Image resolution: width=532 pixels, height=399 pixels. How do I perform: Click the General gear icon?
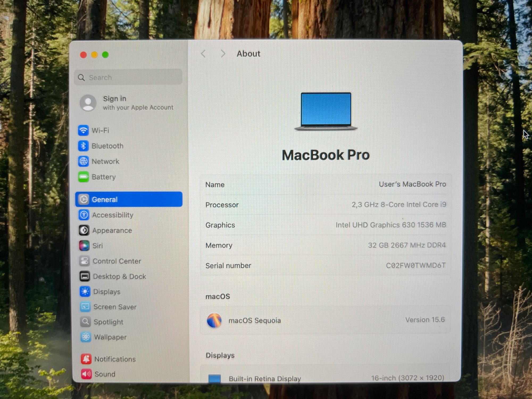click(x=84, y=199)
